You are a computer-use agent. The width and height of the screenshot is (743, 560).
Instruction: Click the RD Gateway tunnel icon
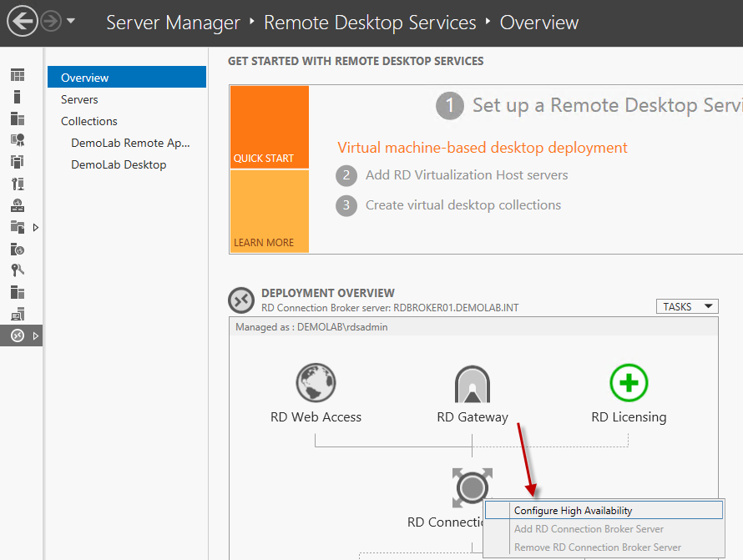pyautogui.click(x=472, y=384)
